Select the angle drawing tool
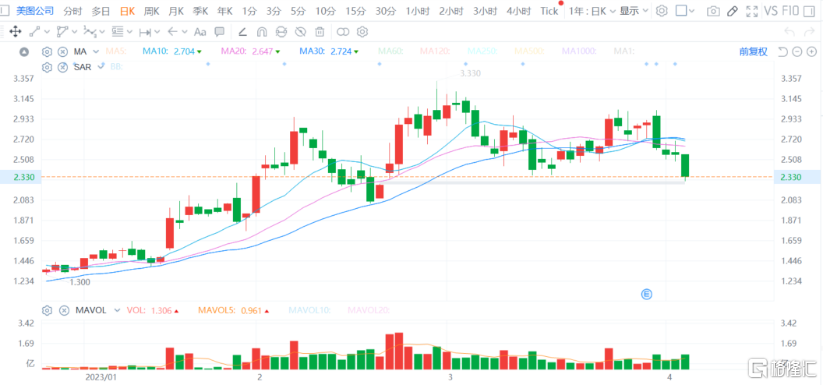Screen dimensions: 823x385 coord(242,32)
